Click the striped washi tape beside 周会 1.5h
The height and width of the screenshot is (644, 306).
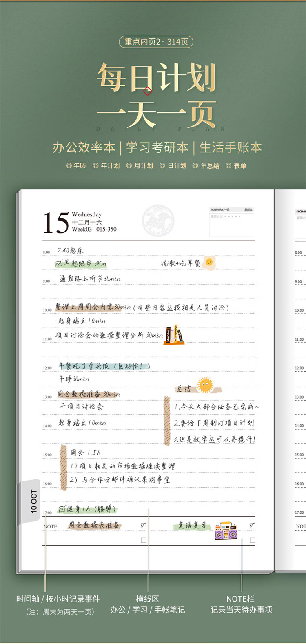click(63, 467)
